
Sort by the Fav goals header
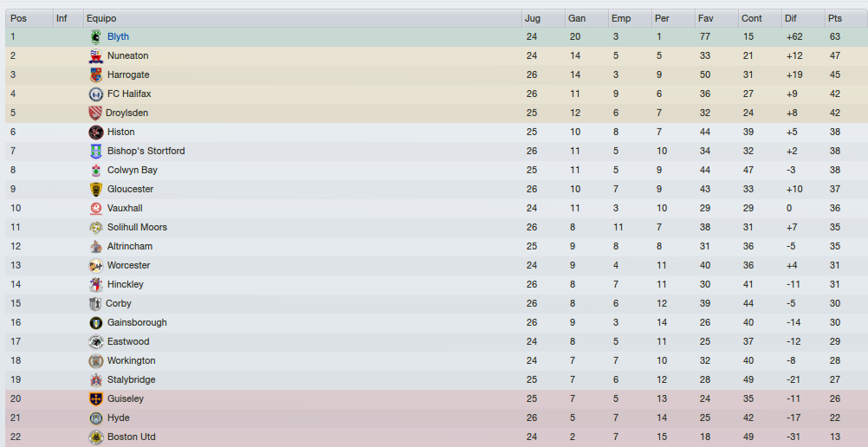717,18
